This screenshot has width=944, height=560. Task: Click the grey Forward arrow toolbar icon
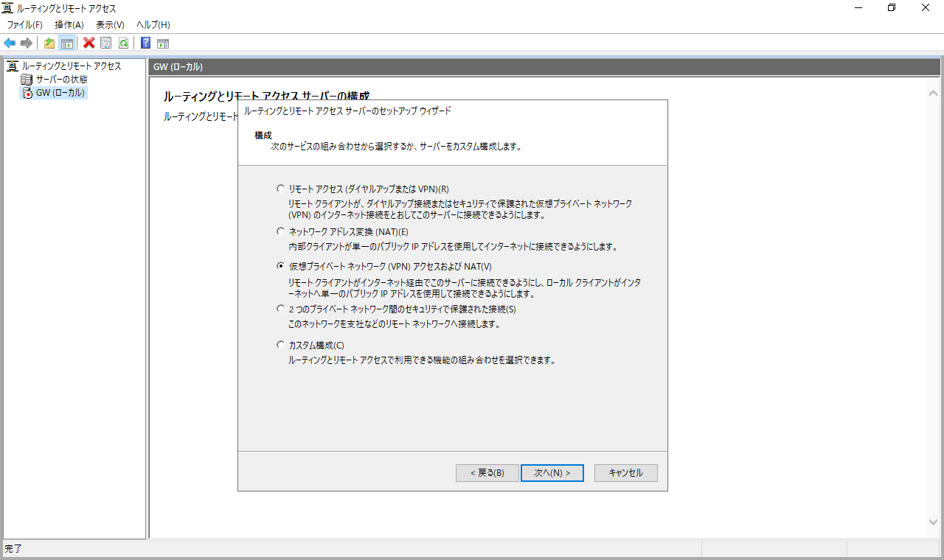pos(27,43)
